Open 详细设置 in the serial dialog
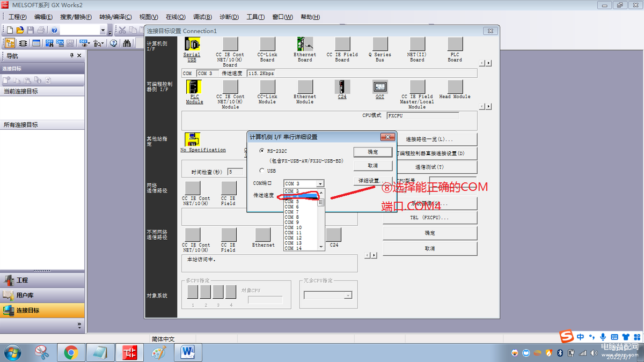 [373, 181]
